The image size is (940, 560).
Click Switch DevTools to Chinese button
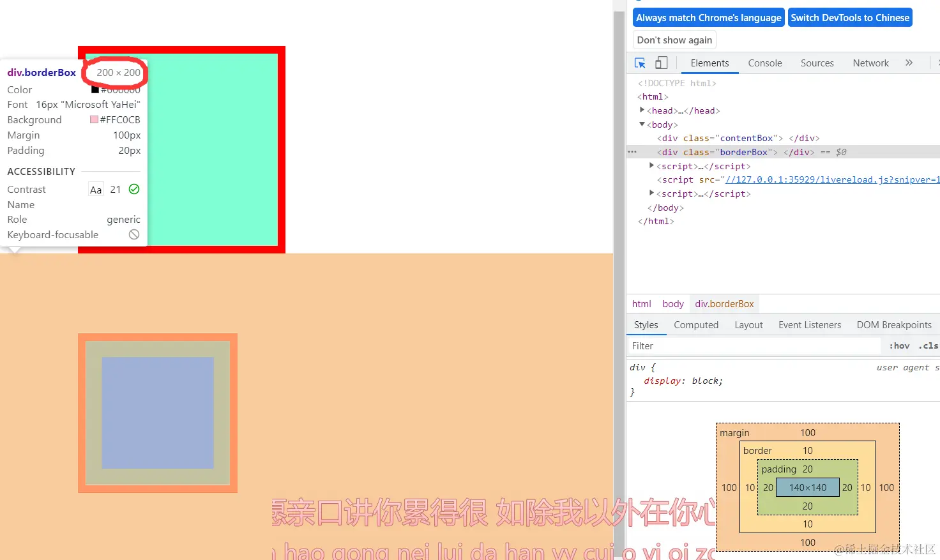coord(850,18)
